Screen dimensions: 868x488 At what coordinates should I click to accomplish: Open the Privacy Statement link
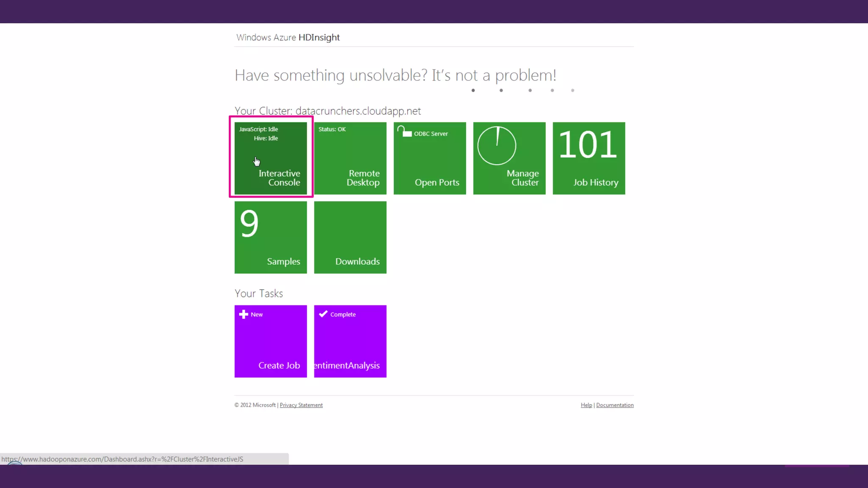[x=301, y=405]
